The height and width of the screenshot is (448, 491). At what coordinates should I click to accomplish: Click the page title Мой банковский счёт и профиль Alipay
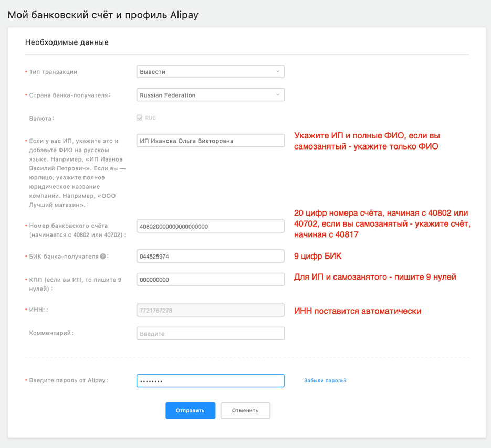tap(103, 15)
